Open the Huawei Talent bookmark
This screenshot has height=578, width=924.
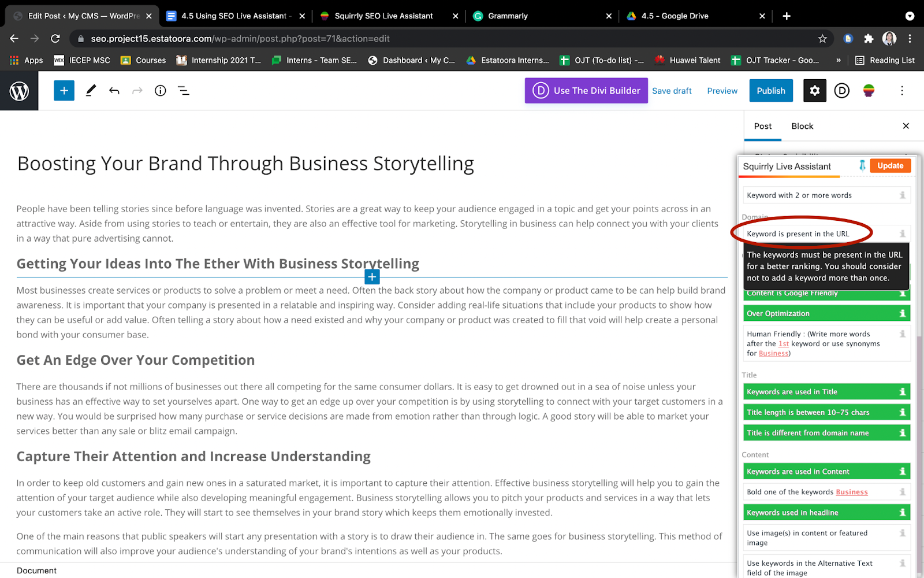point(688,60)
